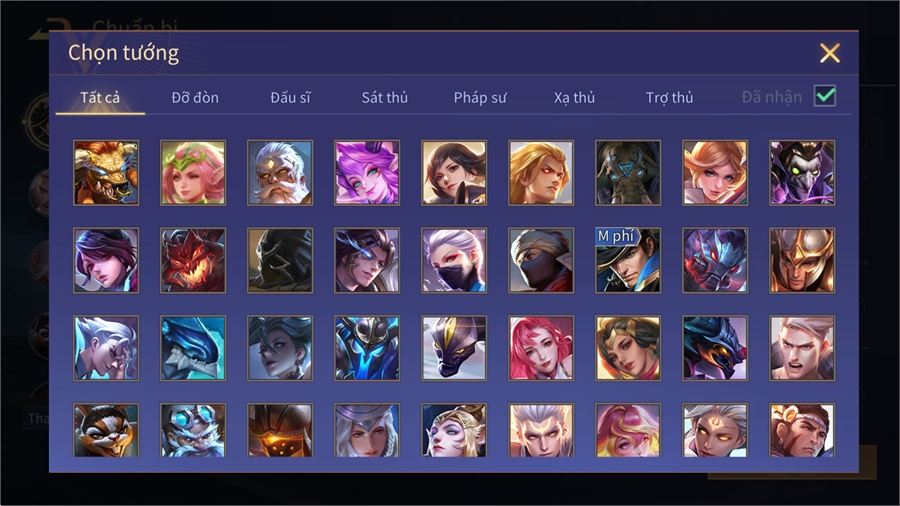Toggle the 'Đã nhận' checkbox
Screen dimensions: 900x506
click(825, 96)
